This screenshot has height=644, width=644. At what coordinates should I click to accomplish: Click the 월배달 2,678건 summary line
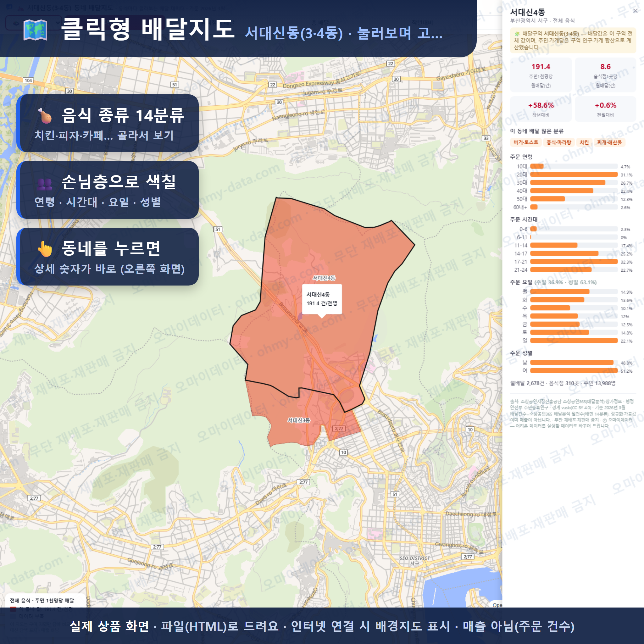(563, 383)
